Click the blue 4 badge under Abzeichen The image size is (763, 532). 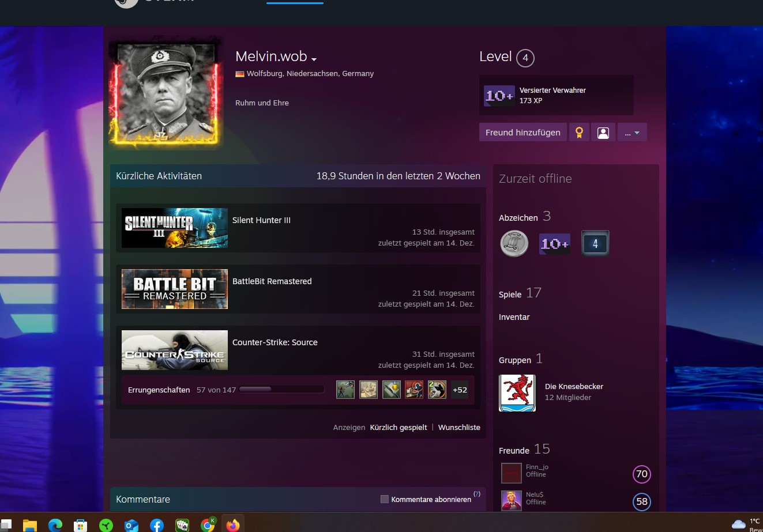click(x=595, y=244)
